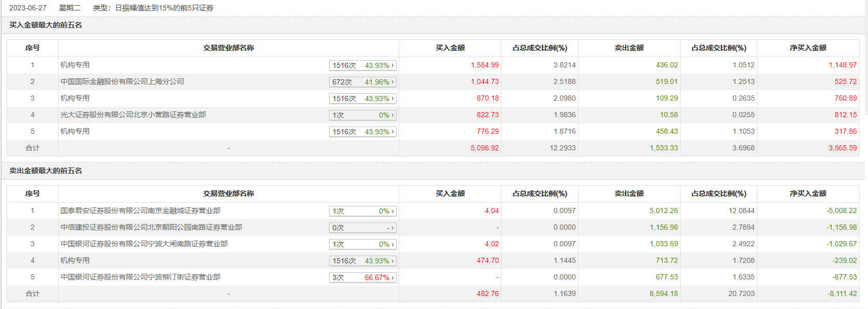This screenshot has width=868, height=309.
Task: Open 光大证券北京小营路证券营业部 link
Action: pyautogui.click(x=133, y=115)
